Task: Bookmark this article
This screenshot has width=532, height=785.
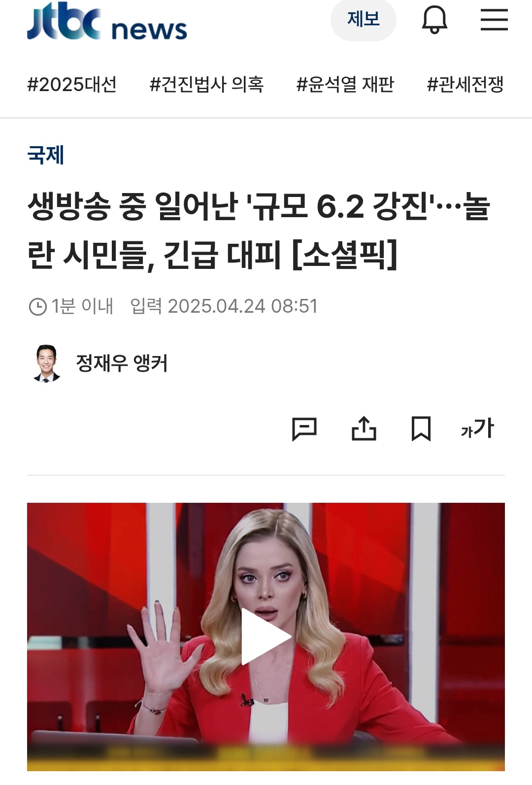Action: [421, 428]
